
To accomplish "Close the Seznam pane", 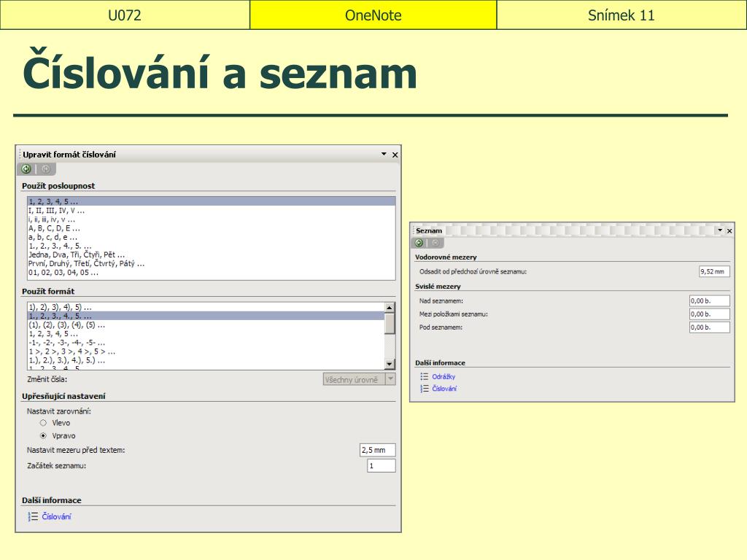I will click(x=729, y=231).
